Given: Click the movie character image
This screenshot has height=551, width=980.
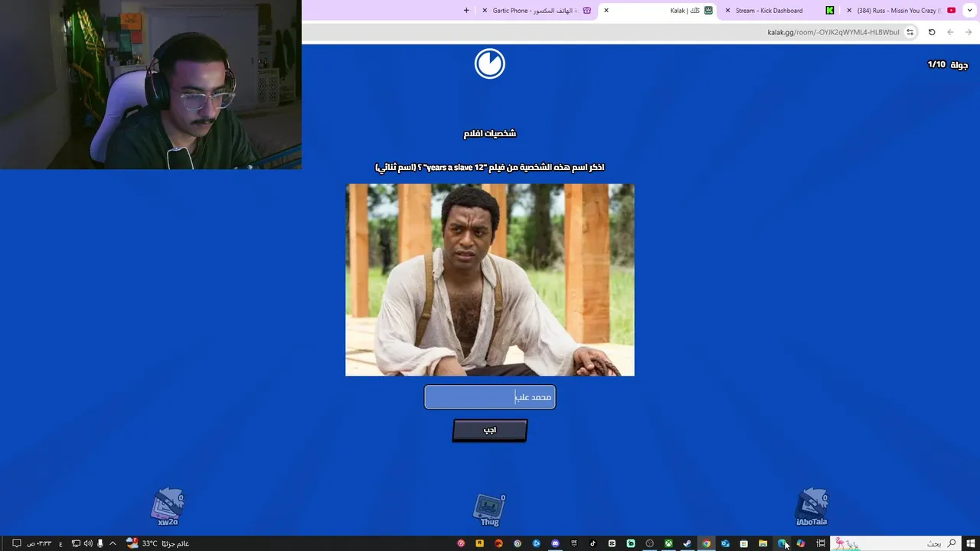Looking at the screenshot, I should click(x=490, y=279).
